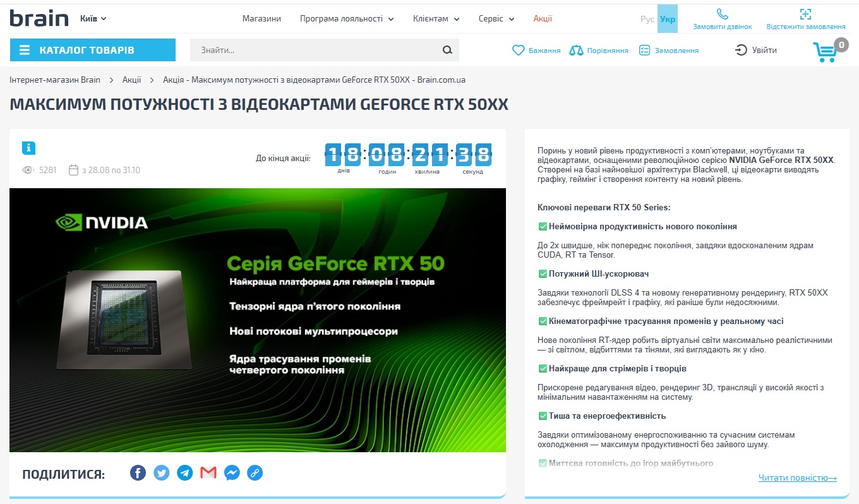The width and height of the screenshot is (859, 504).
Task: Expand Програма лояльності menu
Action: (346, 19)
